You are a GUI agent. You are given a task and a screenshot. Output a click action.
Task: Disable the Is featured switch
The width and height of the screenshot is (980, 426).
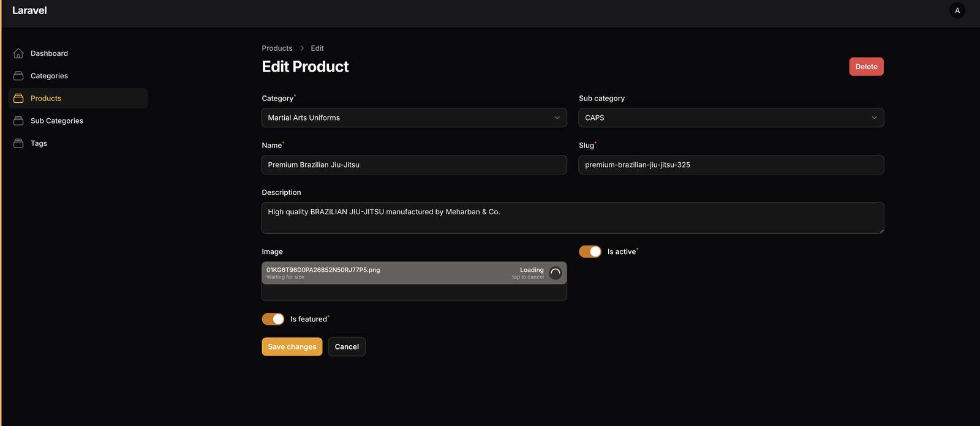pos(273,319)
